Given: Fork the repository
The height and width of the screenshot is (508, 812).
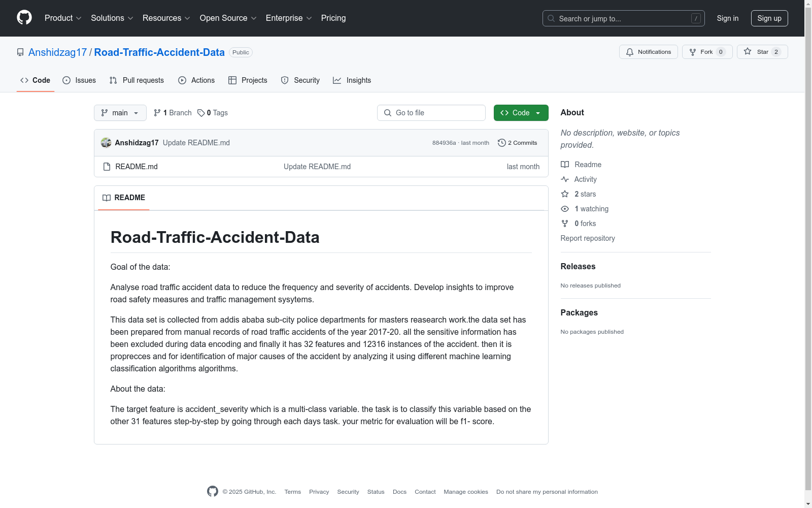Looking at the screenshot, I should tap(707, 52).
